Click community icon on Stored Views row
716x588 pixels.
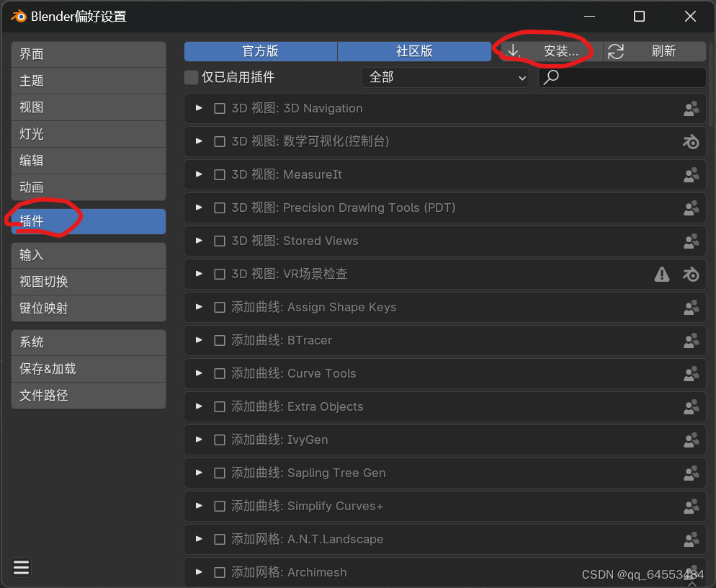coord(691,241)
